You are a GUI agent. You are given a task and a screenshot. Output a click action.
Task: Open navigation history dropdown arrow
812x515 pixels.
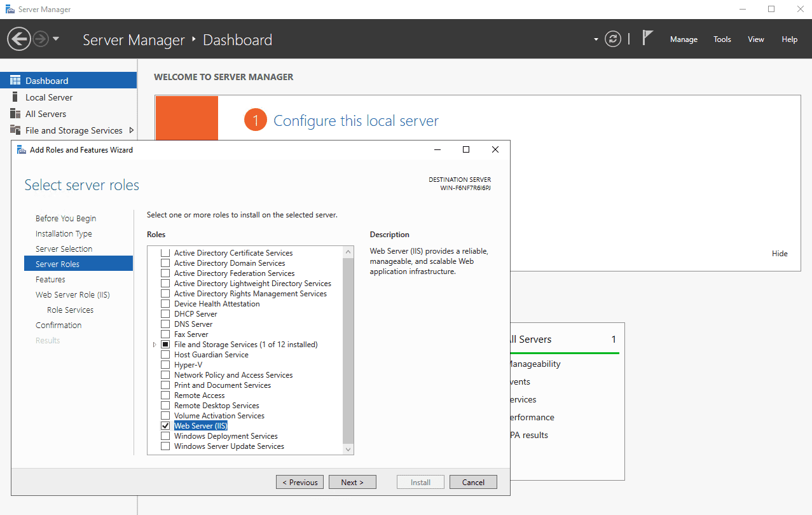click(56, 39)
